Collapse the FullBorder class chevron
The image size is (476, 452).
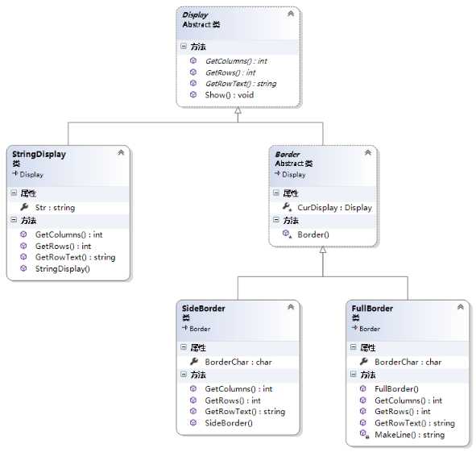pos(460,307)
